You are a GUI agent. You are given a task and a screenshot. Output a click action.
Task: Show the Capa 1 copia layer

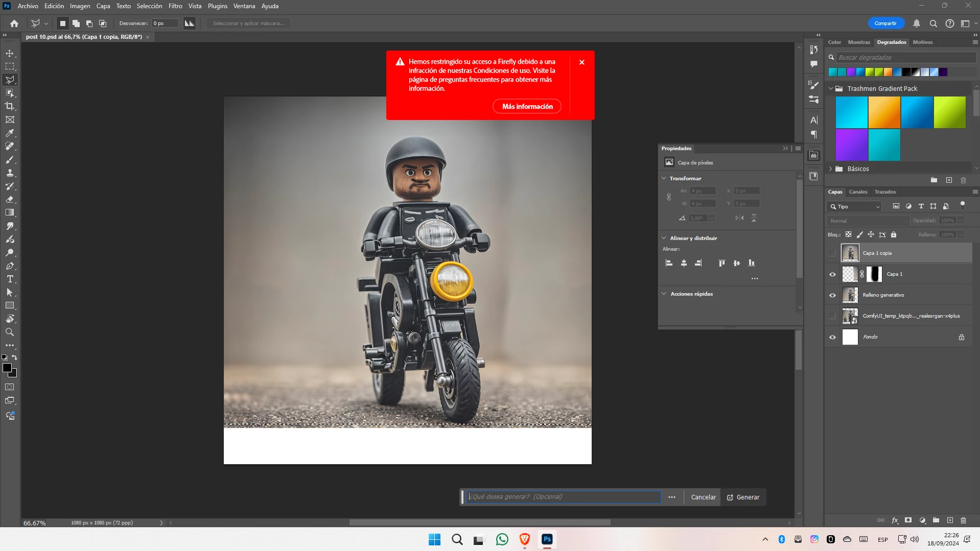832,253
